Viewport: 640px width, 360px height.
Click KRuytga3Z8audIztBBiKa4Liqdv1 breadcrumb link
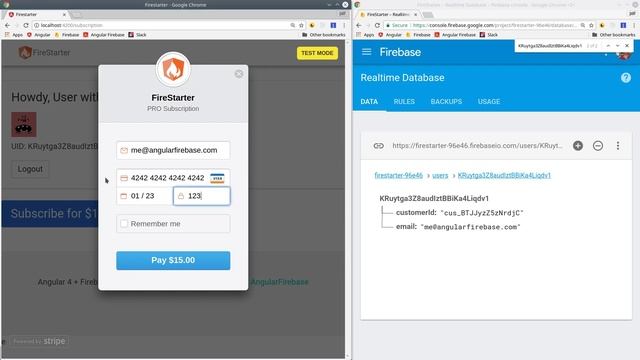(504, 176)
